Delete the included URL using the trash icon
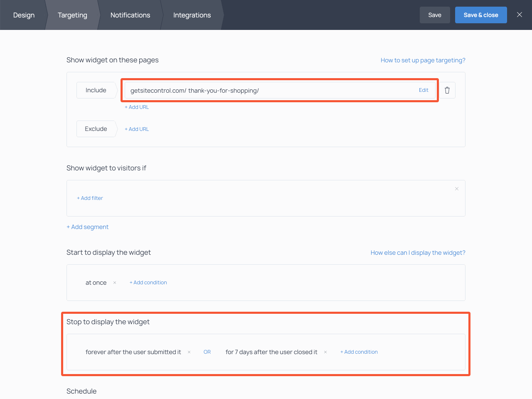Screen dimensions: 532x399 click(x=447, y=90)
